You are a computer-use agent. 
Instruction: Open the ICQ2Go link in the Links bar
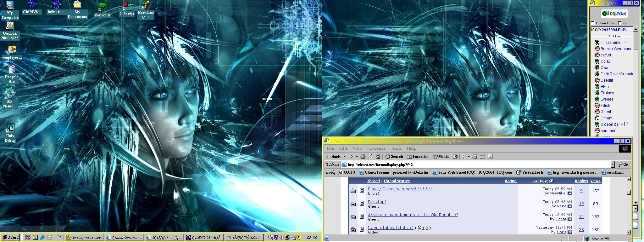point(472,172)
